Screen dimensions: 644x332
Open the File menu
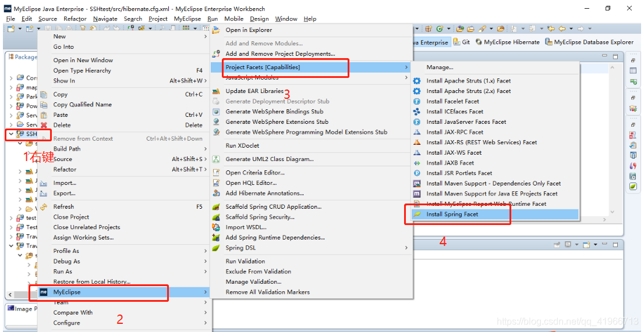point(10,19)
